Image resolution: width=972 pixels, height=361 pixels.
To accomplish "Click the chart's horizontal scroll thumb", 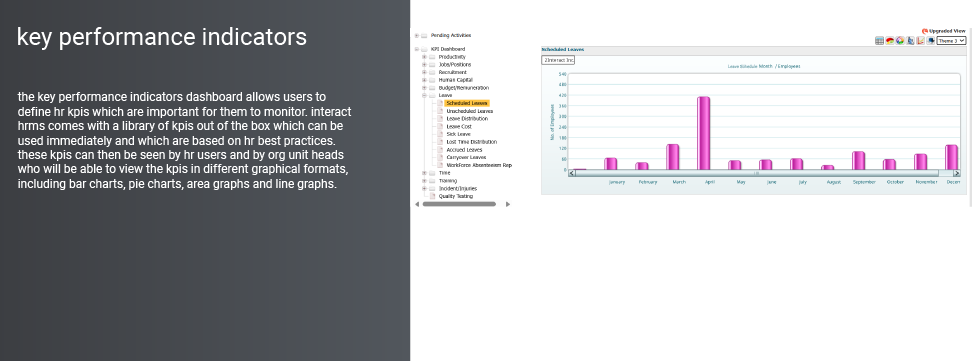I will tap(756, 174).
